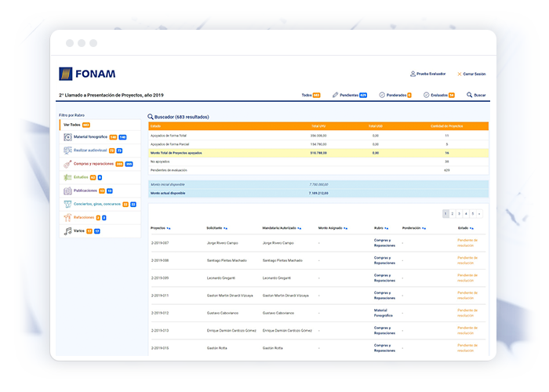Click the FONAM logo
Viewport: 549px width, 392px height.
pyautogui.click(x=87, y=74)
